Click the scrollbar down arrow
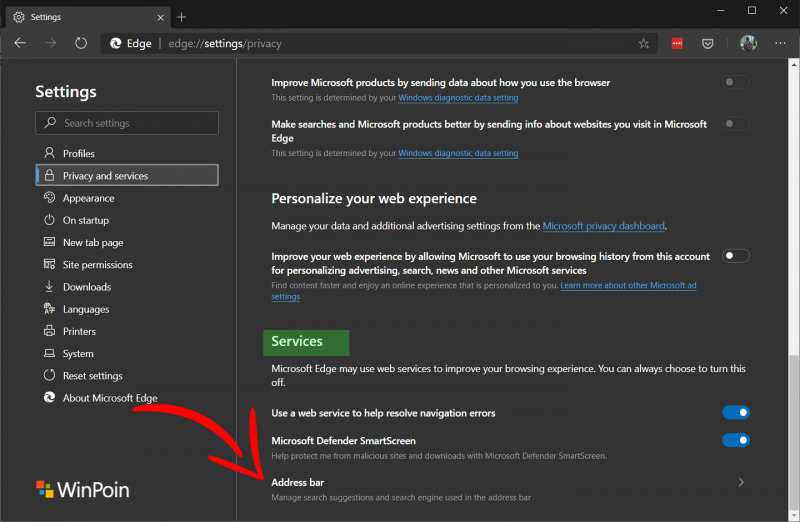 793,515
